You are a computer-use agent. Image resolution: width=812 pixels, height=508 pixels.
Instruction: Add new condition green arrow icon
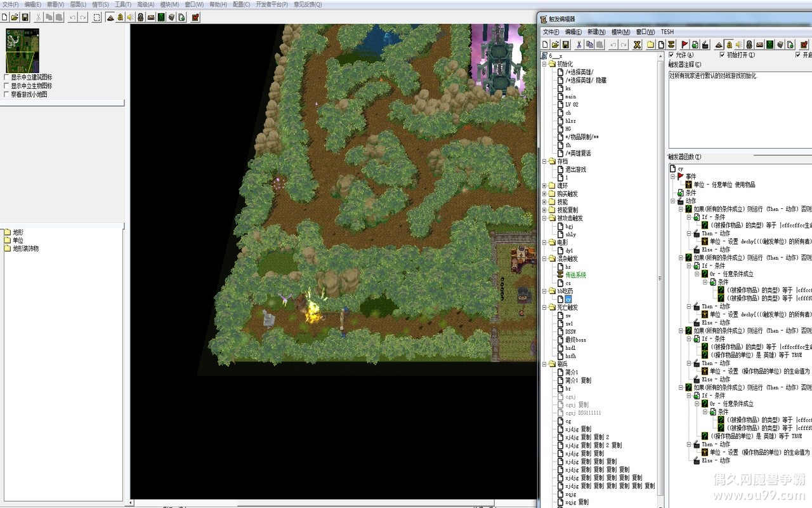[x=695, y=44]
